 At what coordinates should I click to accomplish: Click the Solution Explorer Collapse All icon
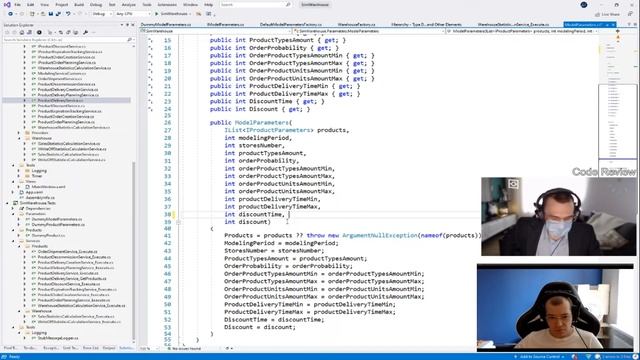(x=68, y=32)
